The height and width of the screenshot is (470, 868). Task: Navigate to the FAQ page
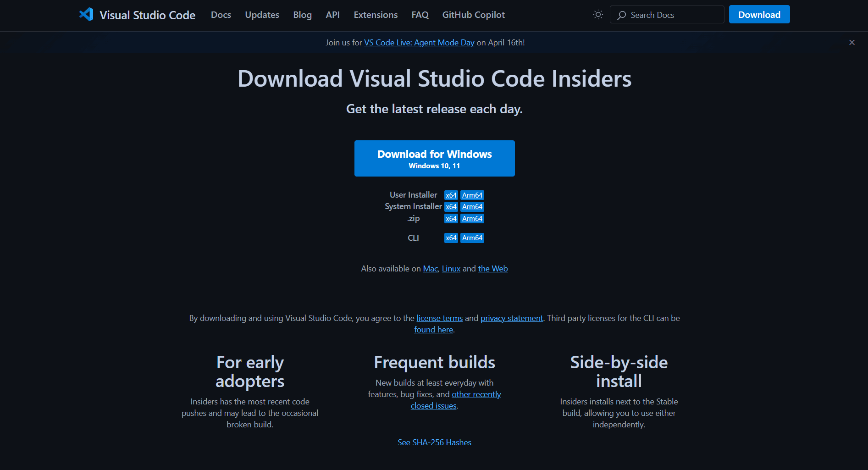click(420, 15)
